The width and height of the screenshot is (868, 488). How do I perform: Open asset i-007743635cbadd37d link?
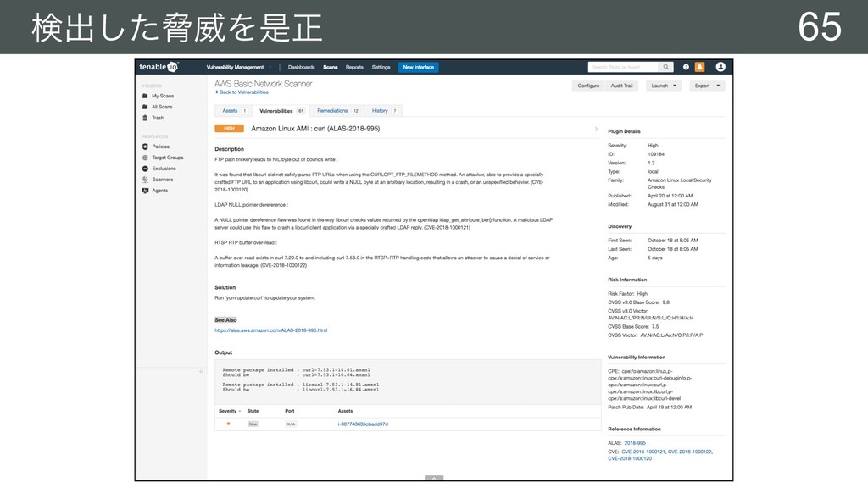[363, 424]
